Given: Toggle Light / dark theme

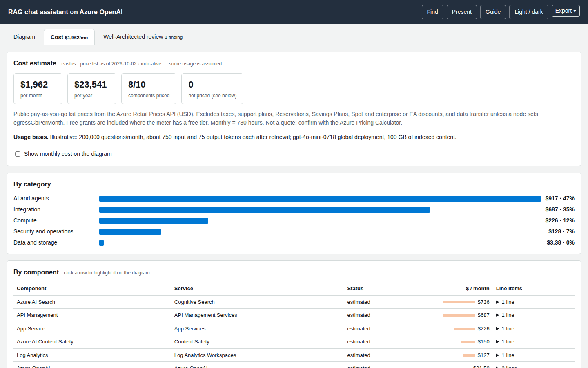Looking at the screenshot, I should (x=529, y=12).
